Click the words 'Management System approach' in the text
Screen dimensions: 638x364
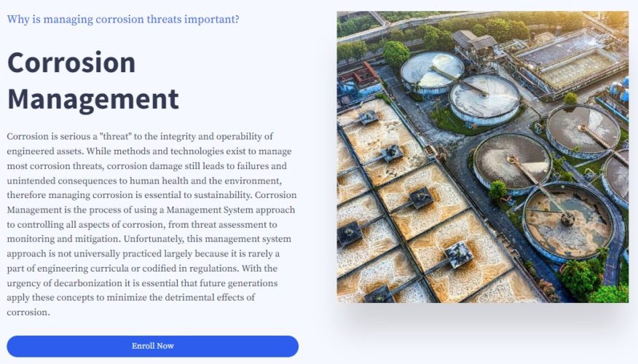pyautogui.click(x=231, y=210)
